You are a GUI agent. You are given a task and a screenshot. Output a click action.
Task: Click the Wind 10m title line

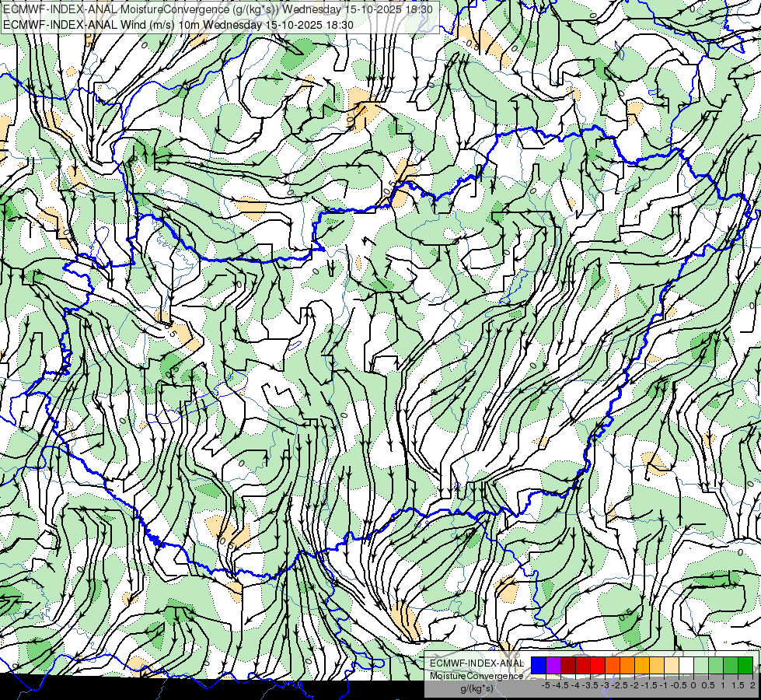coord(178,25)
